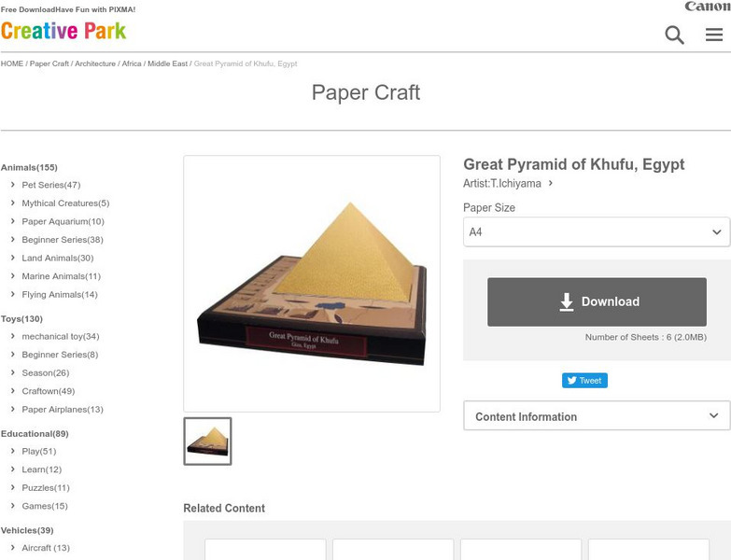Click the Canon logo
This screenshot has width=731, height=560.
[708, 6]
